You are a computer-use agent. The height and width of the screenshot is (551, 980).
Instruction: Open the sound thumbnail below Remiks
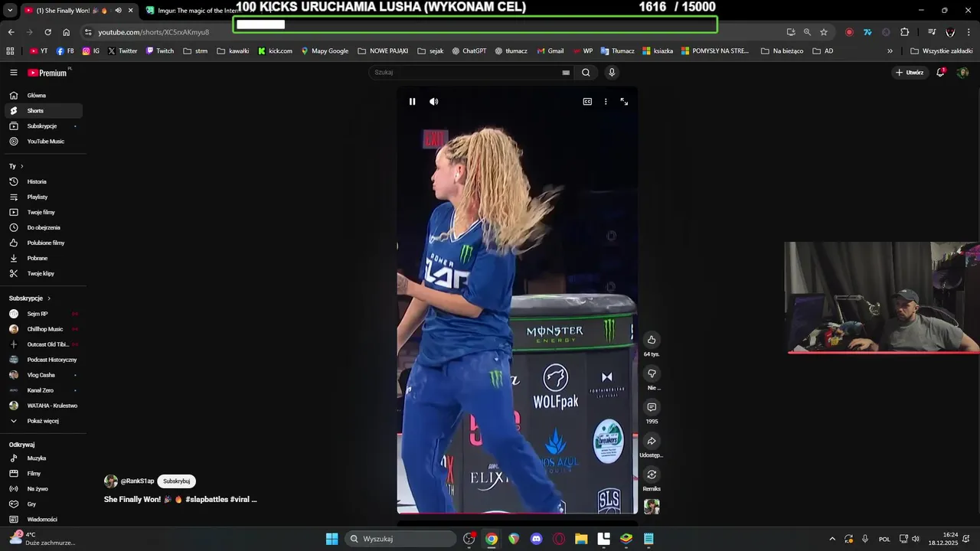pos(652,507)
